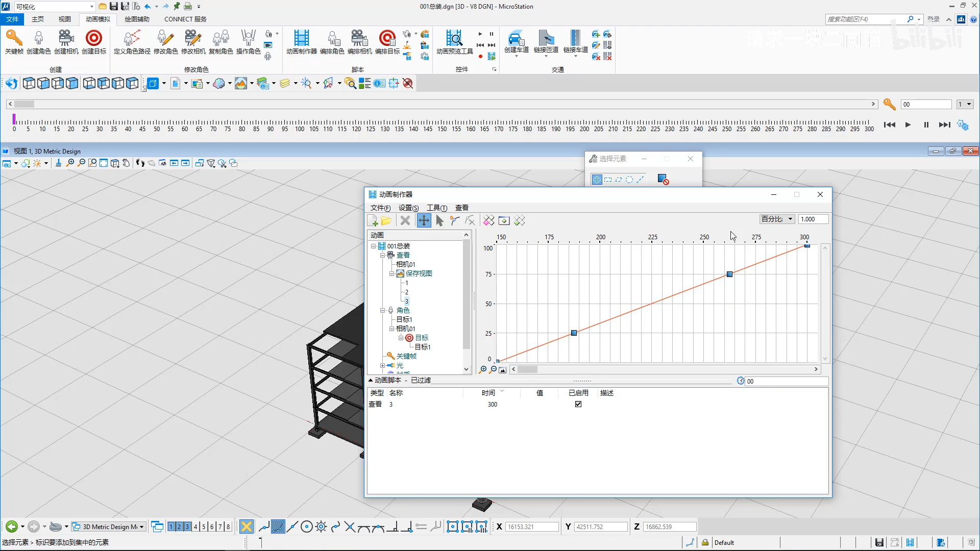Click the 创建目标 create target icon

pos(94,39)
